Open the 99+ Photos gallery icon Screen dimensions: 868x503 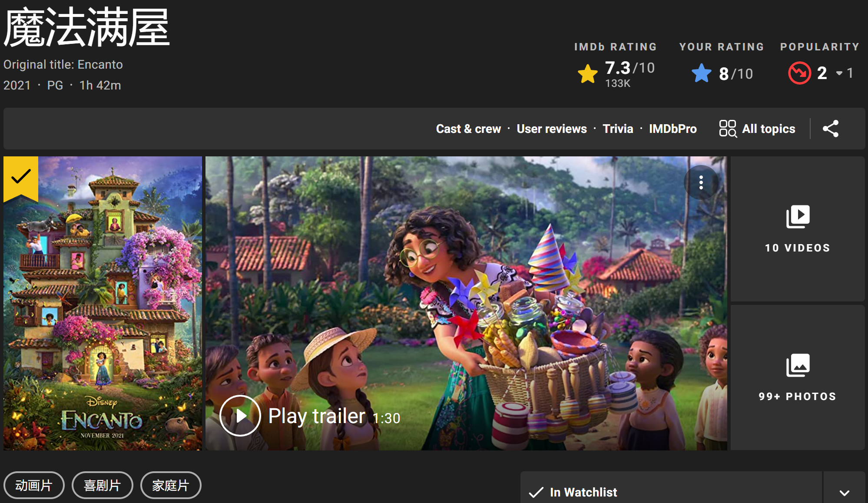pos(798,365)
